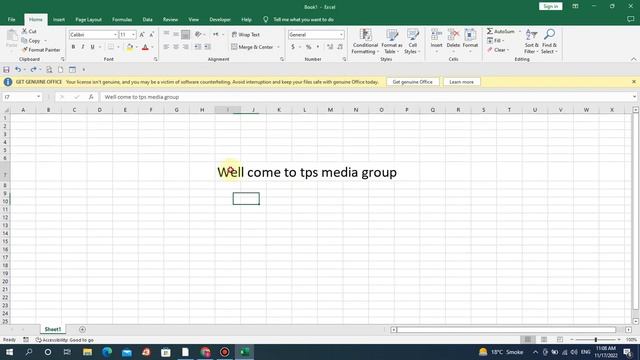
Task: Toggle underline formatting
Action: [93, 47]
